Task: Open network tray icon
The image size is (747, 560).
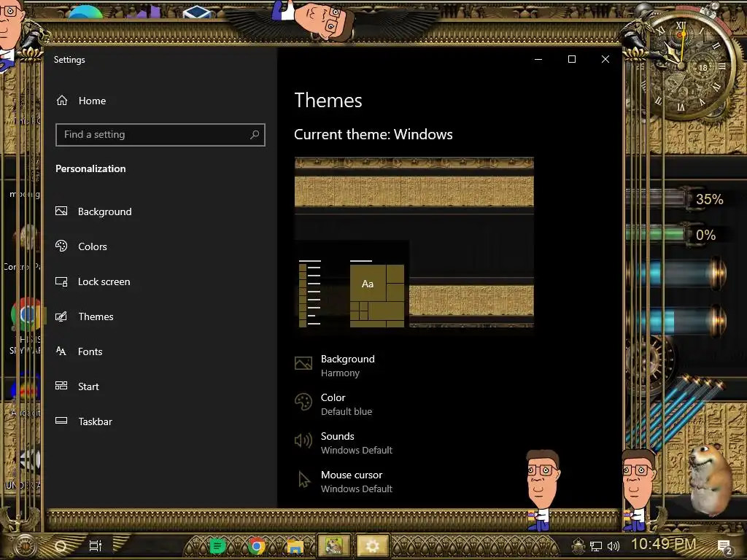Action: [596, 547]
